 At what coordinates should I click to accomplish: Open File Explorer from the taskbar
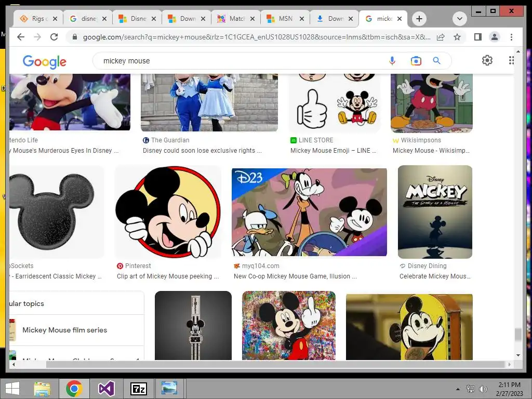(x=42, y=389)
